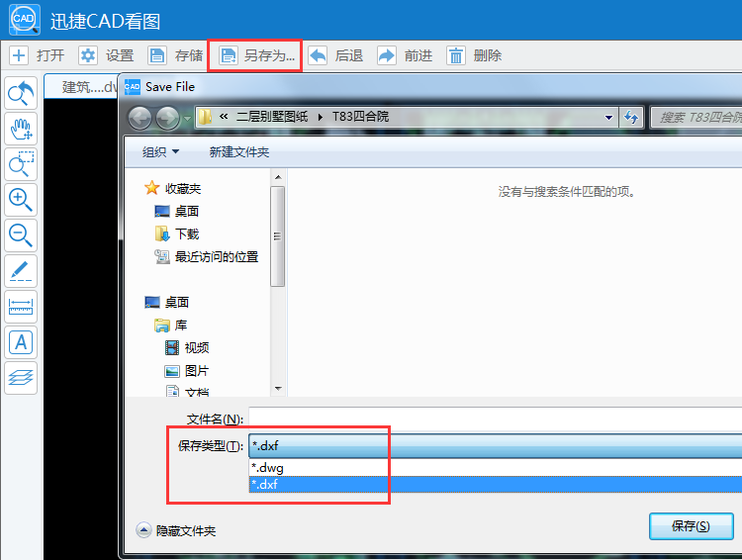Screen dimensions: 742x560
Task: Open recent locations dropdown next to forward button
Action: coord(187,118)
